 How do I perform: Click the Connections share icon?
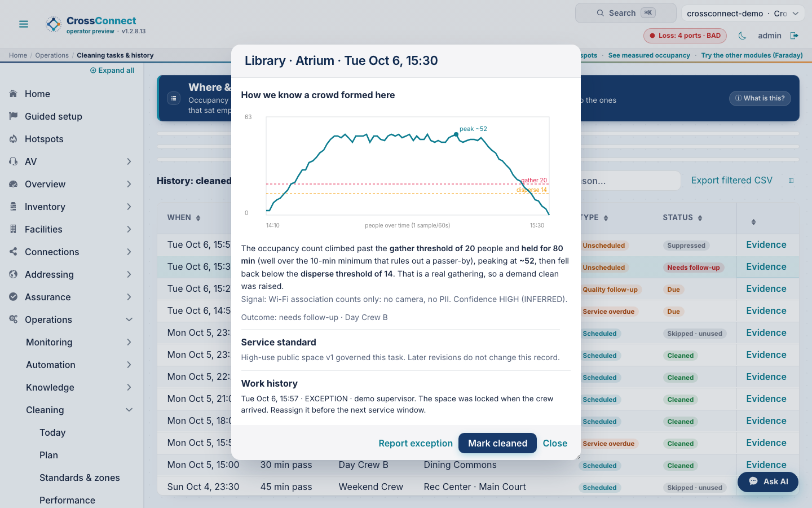click(14, 252)
